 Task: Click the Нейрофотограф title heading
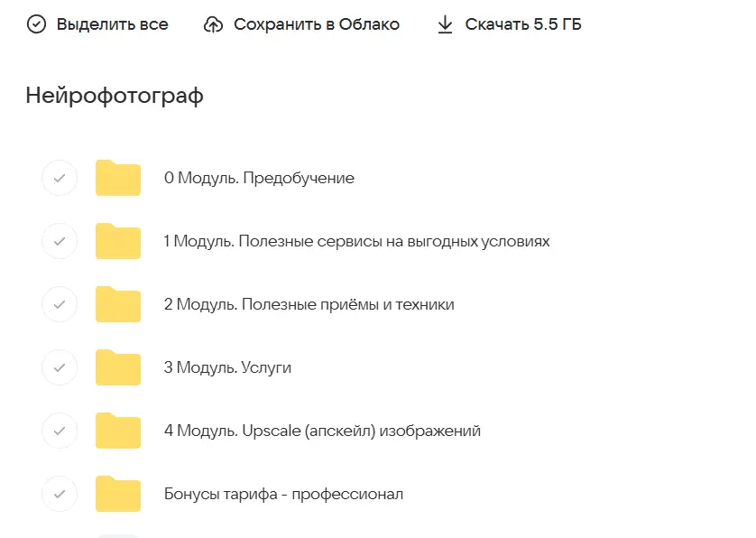click(x=113, y=94)
